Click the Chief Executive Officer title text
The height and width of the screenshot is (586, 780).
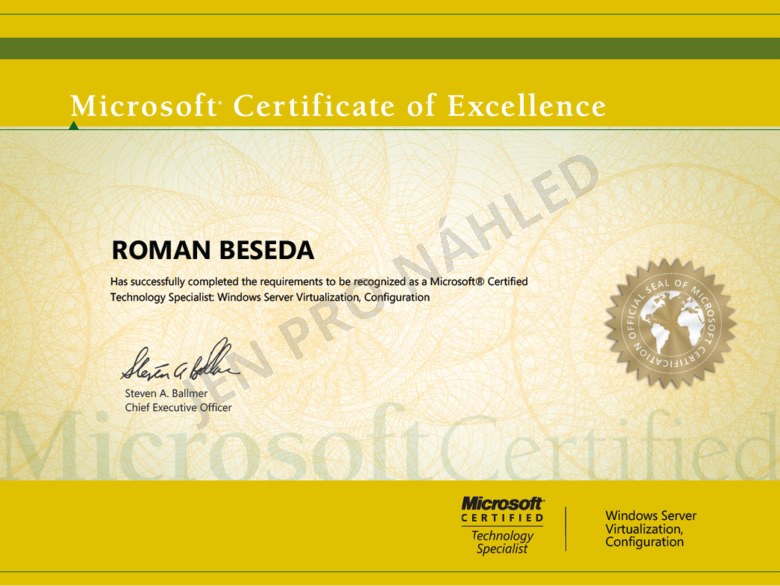(x=178, y=408)
